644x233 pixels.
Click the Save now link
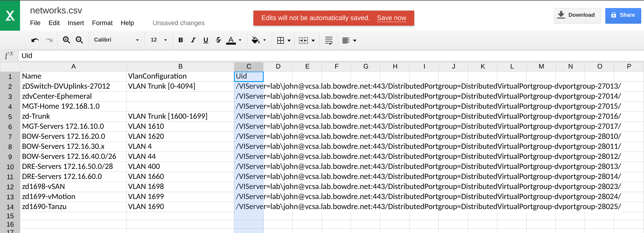391,18
